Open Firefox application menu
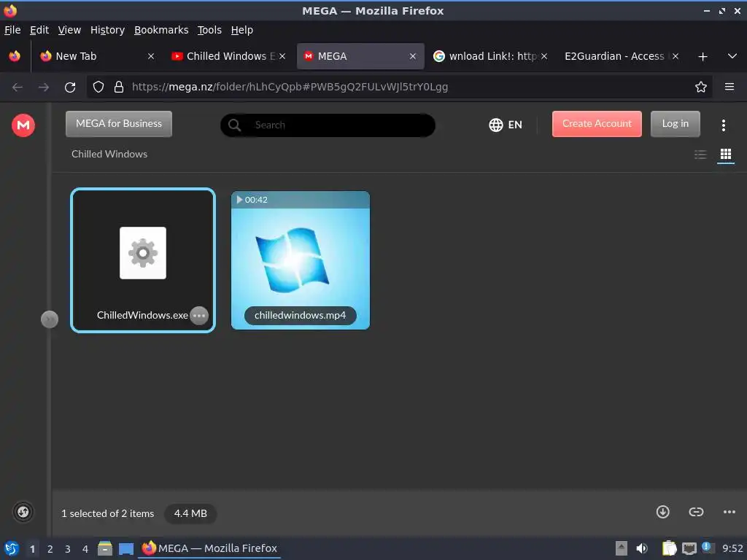 coord(729,87)
